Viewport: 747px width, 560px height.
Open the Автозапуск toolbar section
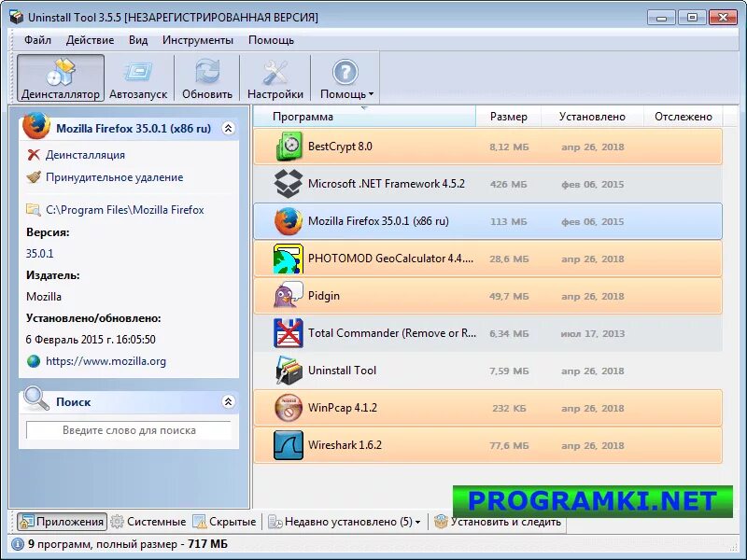[138, 78]
